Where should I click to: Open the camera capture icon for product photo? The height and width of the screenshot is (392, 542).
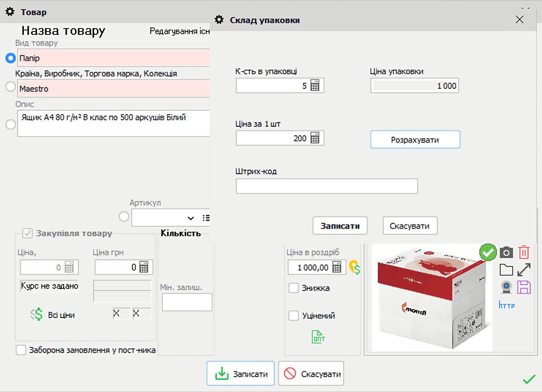click(x=506, y=252)
